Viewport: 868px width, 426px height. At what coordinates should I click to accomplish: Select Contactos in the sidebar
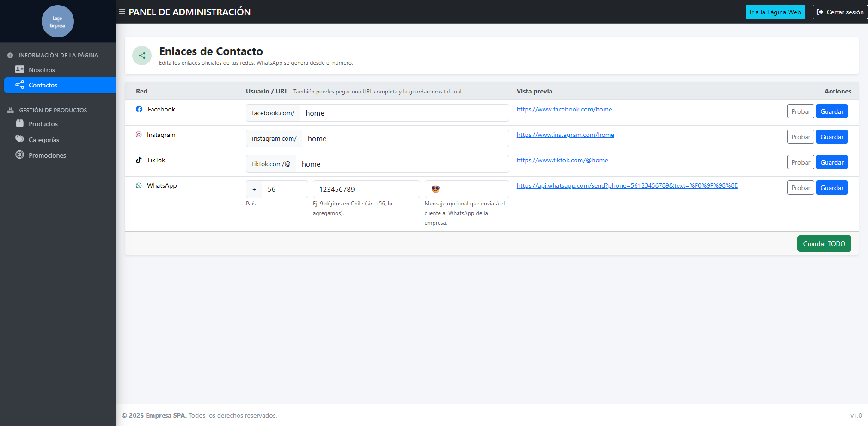pos(43,85)
